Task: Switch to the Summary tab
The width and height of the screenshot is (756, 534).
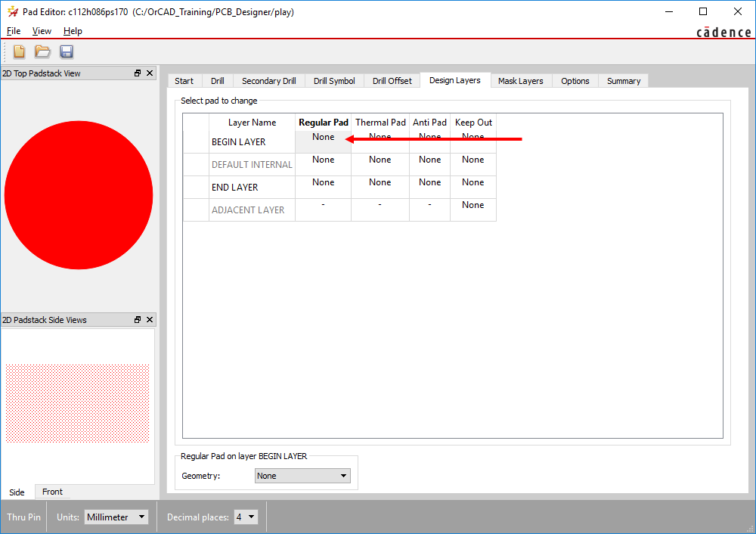Action: click(x=624, y=81)
